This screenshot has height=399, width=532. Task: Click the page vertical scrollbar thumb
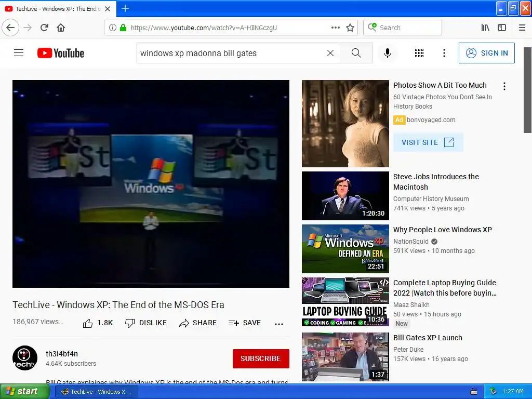(527, 90)
